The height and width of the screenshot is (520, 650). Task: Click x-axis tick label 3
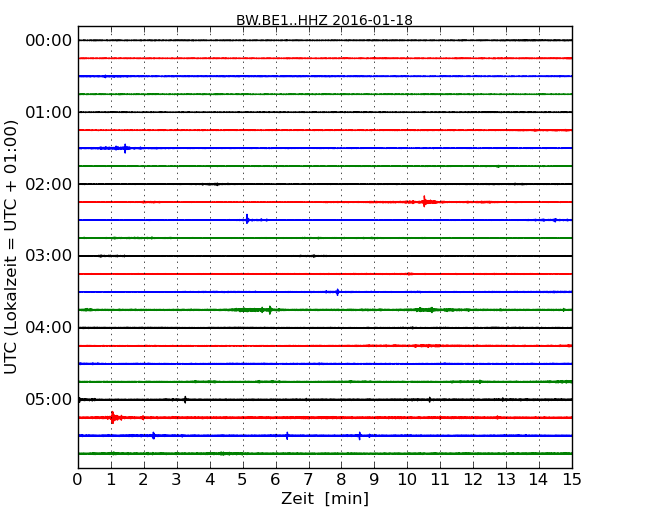click(177, 480)
